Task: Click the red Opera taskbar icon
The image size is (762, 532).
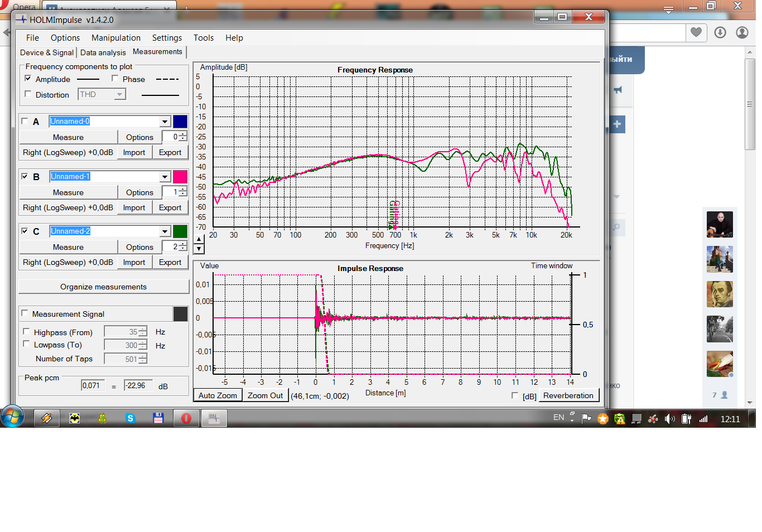Action: coord(186,418)
